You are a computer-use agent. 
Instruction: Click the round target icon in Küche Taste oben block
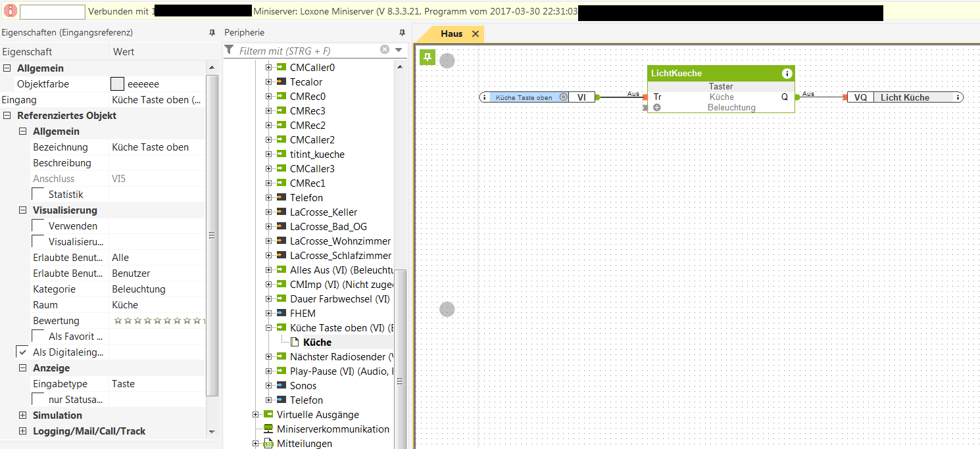564,97
